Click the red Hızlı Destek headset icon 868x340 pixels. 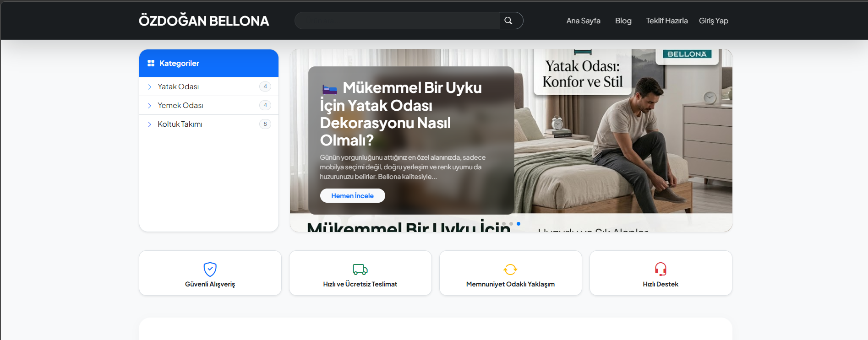(661, 269)
